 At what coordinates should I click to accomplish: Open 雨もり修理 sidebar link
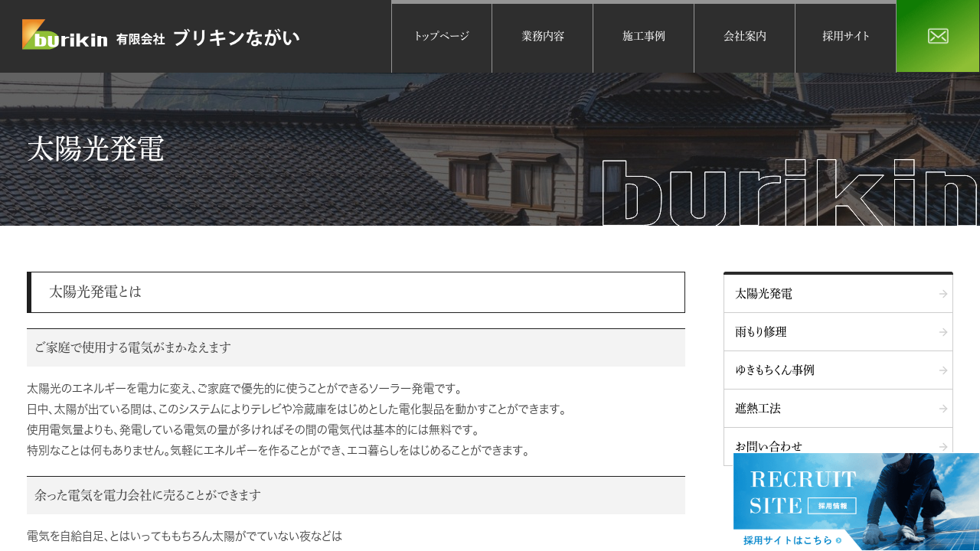761,332
